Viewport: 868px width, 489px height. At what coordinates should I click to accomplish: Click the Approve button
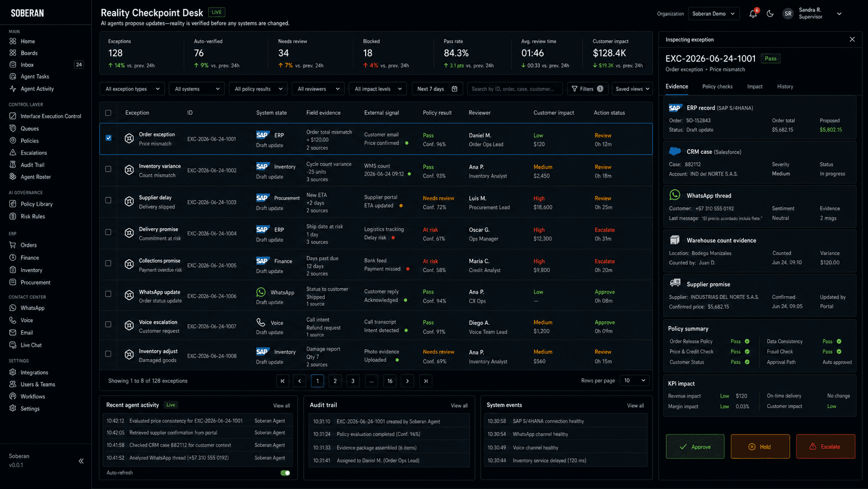pos(695,446)
